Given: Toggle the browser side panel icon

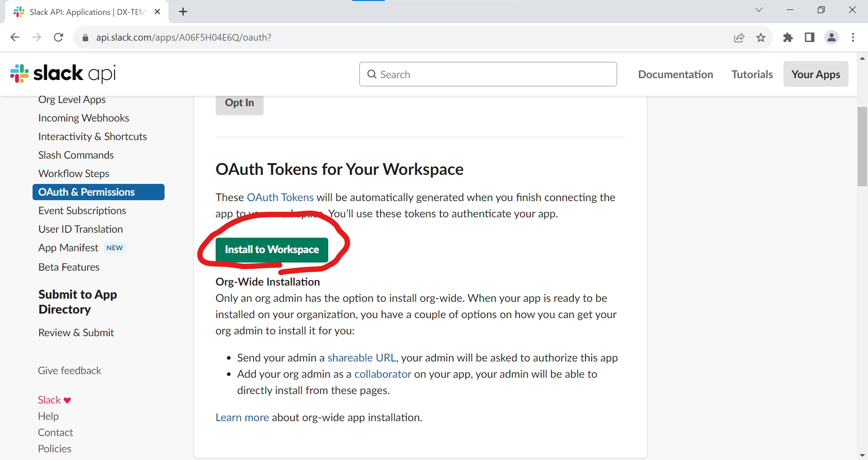Looking at the screenshot, I should pyautogui.click(x=810, y=38).
